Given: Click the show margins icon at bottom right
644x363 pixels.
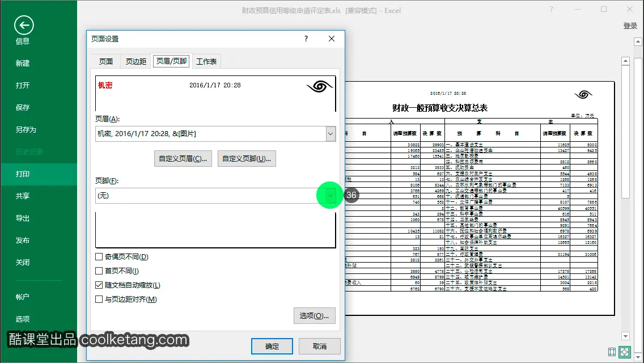Looking at the screenshot, I should pyautogui.click(x=612, y=352).
